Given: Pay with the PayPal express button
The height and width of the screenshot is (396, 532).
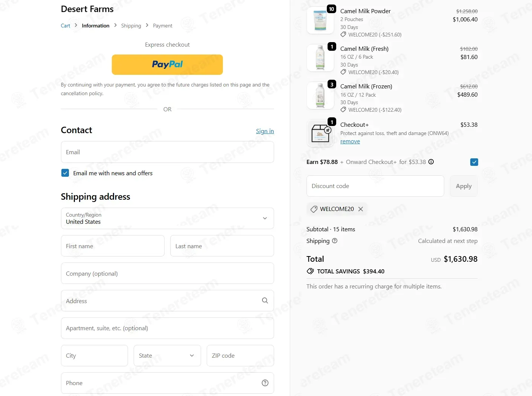Looking at the screenshot, I should pos(167,65).
